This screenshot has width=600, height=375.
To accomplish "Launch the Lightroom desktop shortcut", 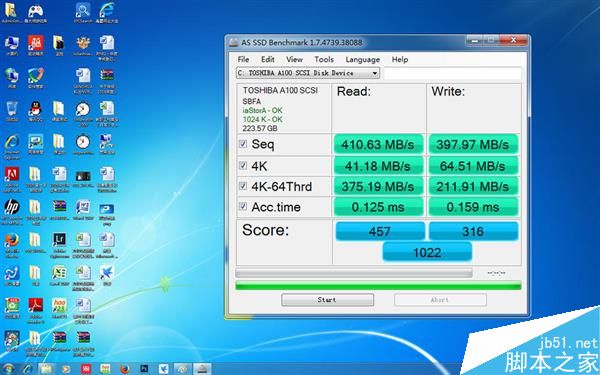I will pyautogui.click(x=59, y=241).
